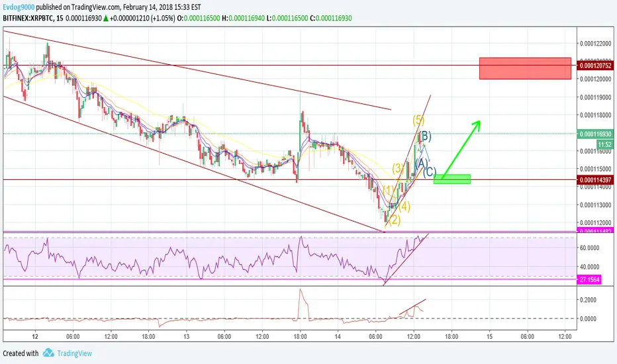The image size is (617, 364).
Task: Click the green up-triangle price change icon
Action: tap(106, 18)
